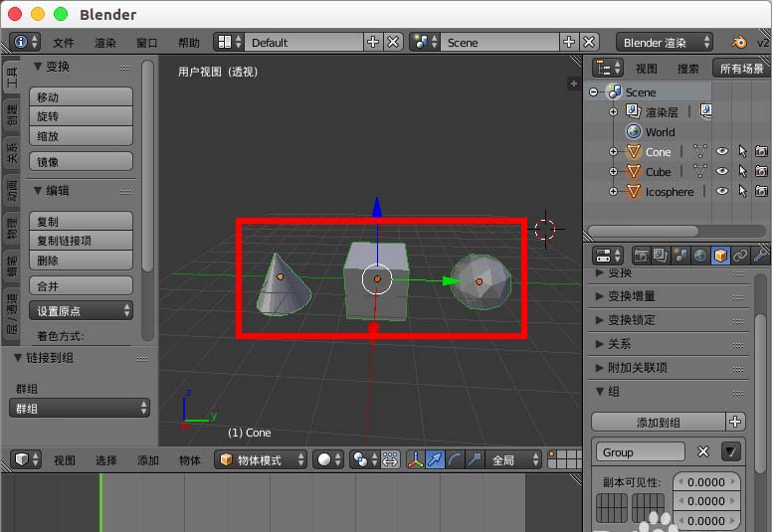This screenshot has width=772, height=532.
Task: Open the 渲染 menu
Action: (105, 43)
